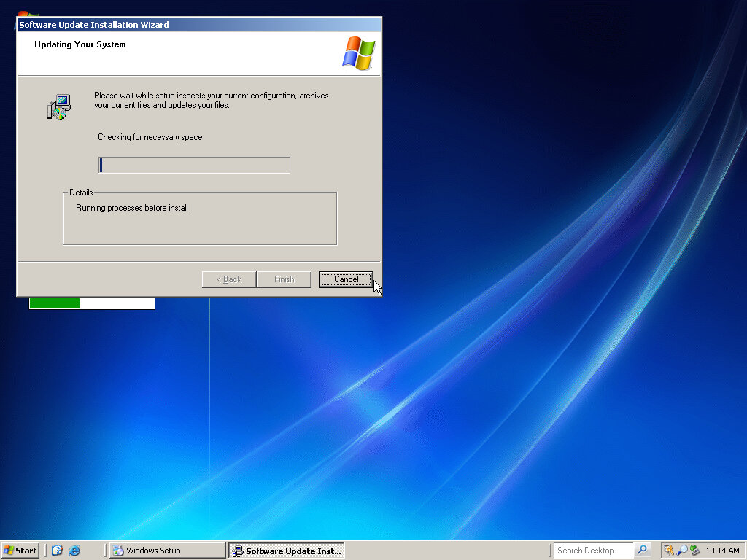Click the wizard's installation progress bar
747x560 pixels.
194,165
